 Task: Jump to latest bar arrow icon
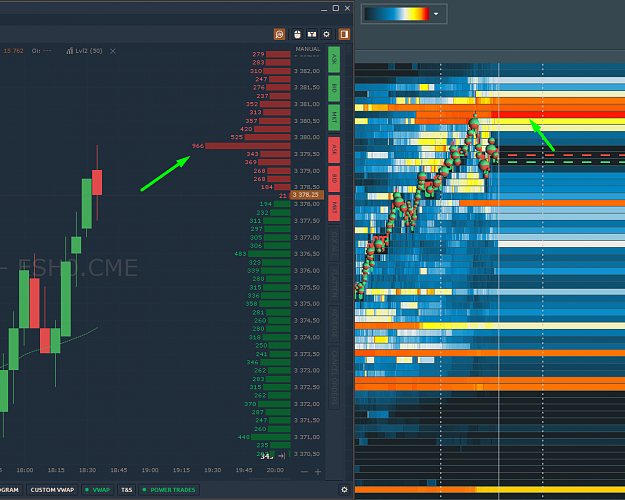pos(282,456)
